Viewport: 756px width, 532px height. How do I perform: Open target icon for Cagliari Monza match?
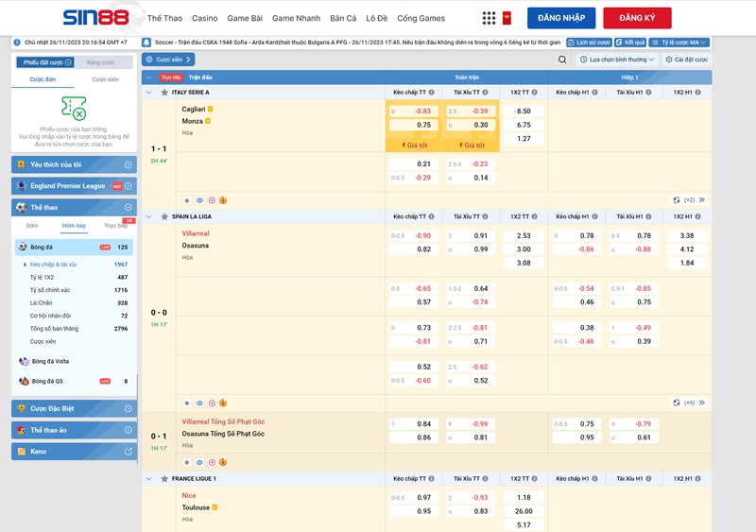212,200
